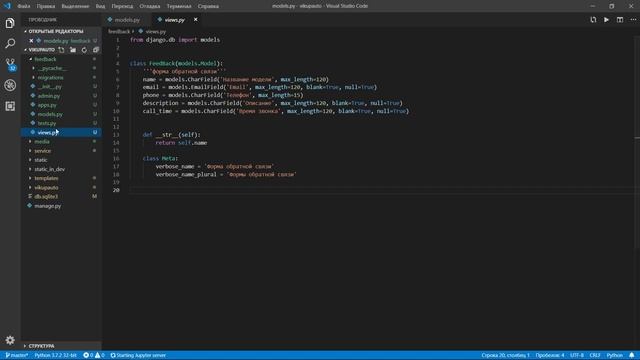Open notifications bell in status bar
Screen dimensions: 640x360
point(631,355)
